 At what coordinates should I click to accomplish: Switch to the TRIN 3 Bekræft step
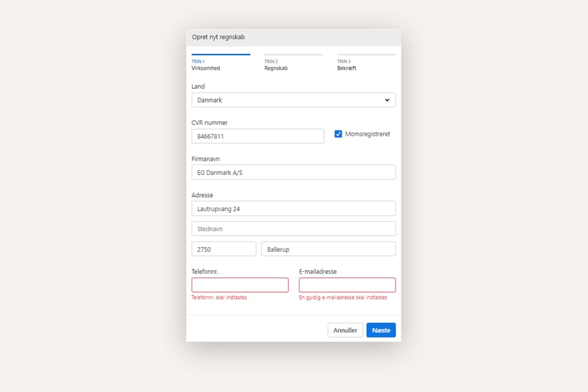[347, 64]
